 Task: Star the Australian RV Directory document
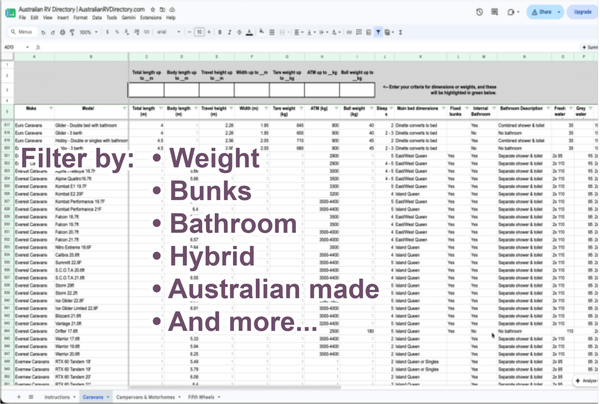point(153,9)
